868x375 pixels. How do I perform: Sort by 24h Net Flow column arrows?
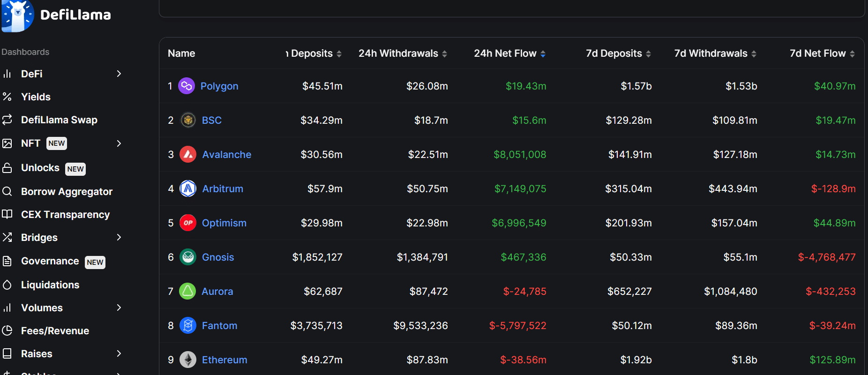pyautogui.click(x=543, y=54)
